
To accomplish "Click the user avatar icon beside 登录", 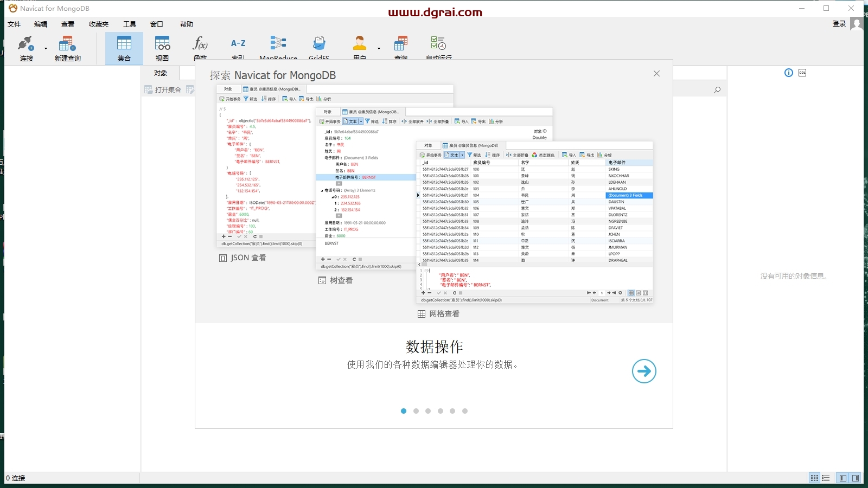I will pos(857,24).
